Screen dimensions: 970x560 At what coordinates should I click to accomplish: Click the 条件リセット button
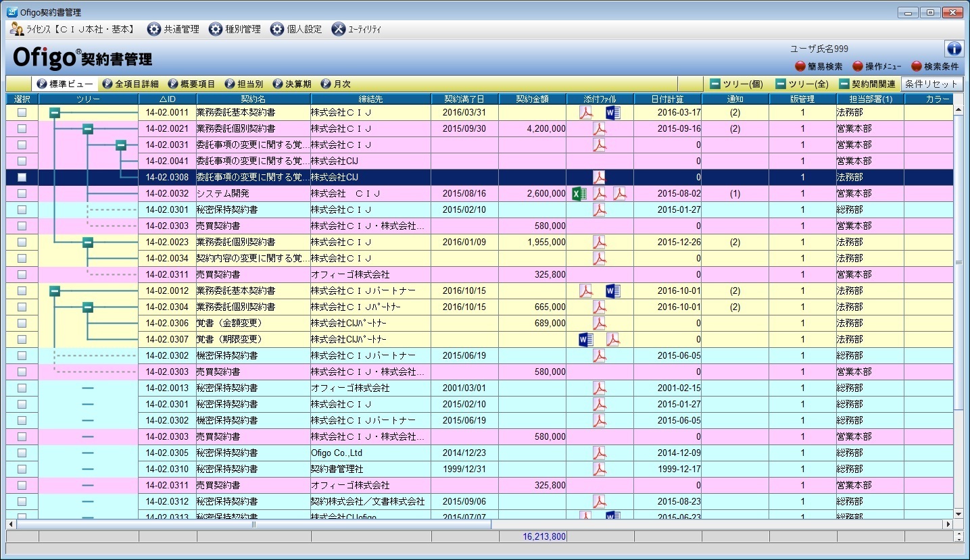[931, 84]
